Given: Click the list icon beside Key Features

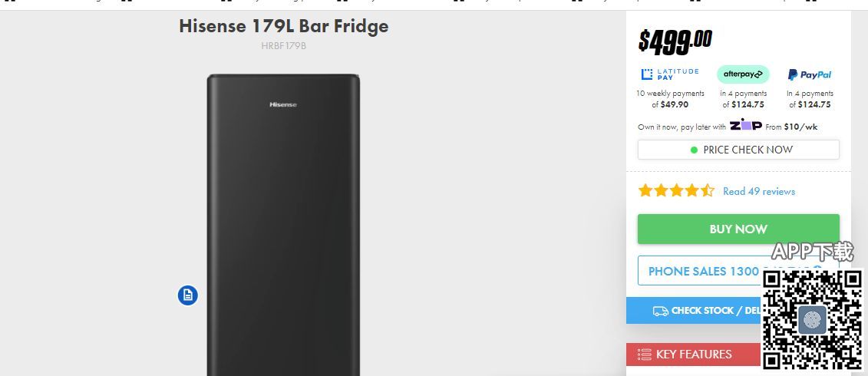Looking at the screenshot, I should coord(645,355).
